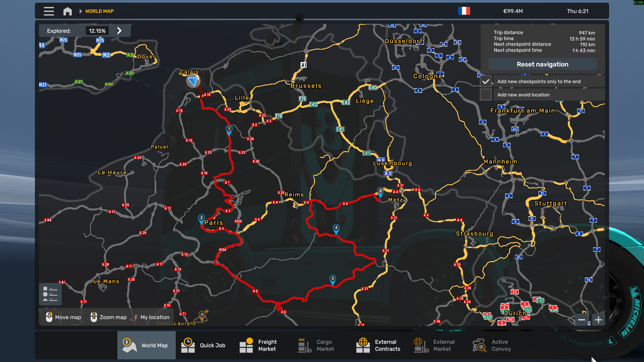Click the Lille city label

pos(242,98)
